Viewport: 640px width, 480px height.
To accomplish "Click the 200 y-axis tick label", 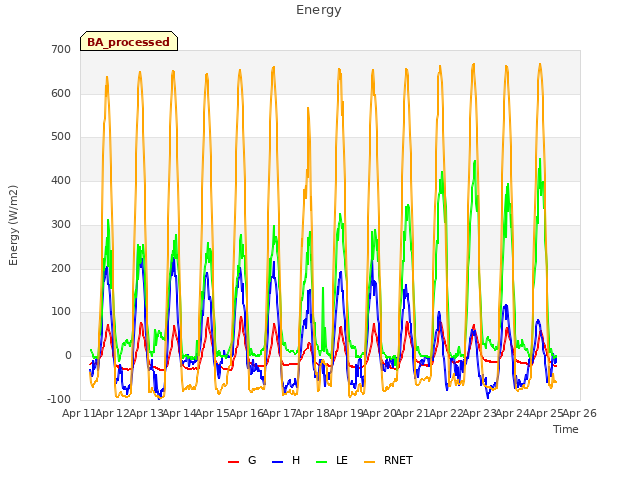I will [61, 269].
